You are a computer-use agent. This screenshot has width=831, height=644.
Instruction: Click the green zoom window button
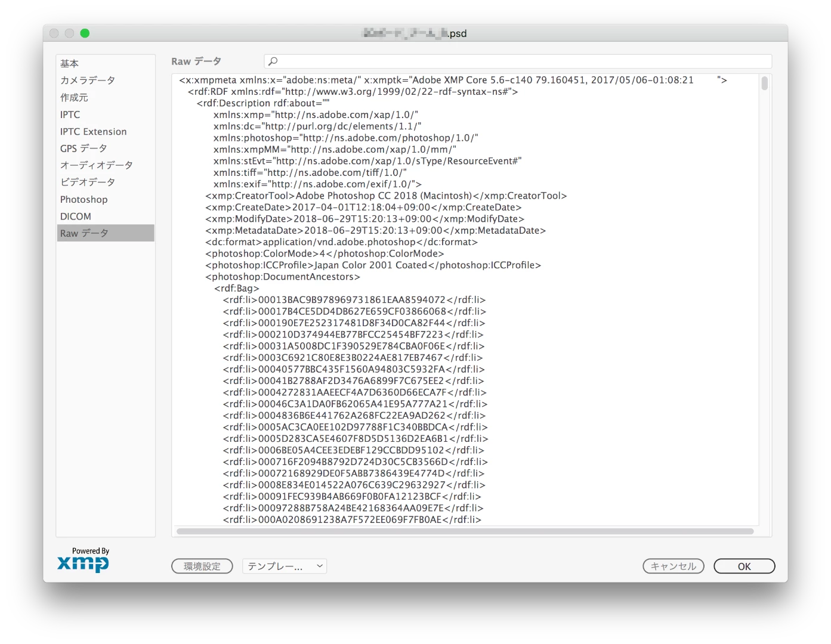coord(85,33)
